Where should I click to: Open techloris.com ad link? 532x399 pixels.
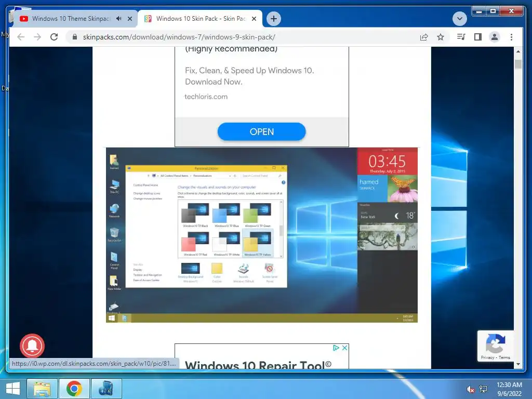point(206,97)
